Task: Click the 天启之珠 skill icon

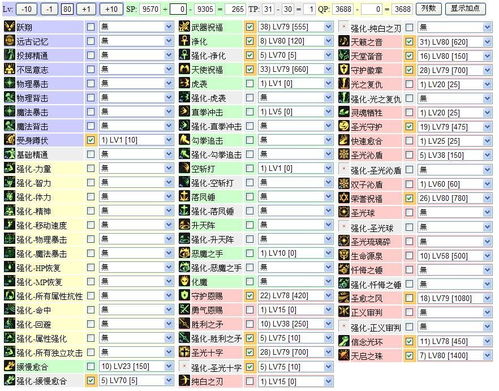Action: click(344, 355)
